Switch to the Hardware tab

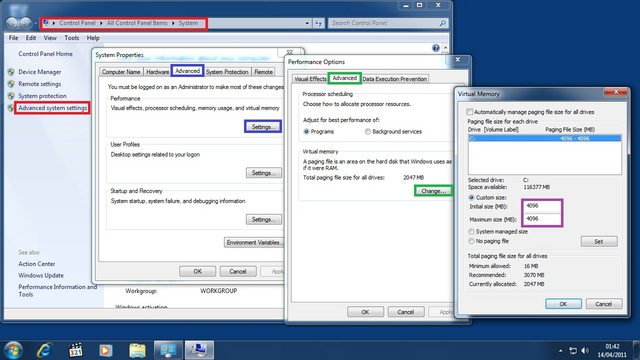pos(157,72)
